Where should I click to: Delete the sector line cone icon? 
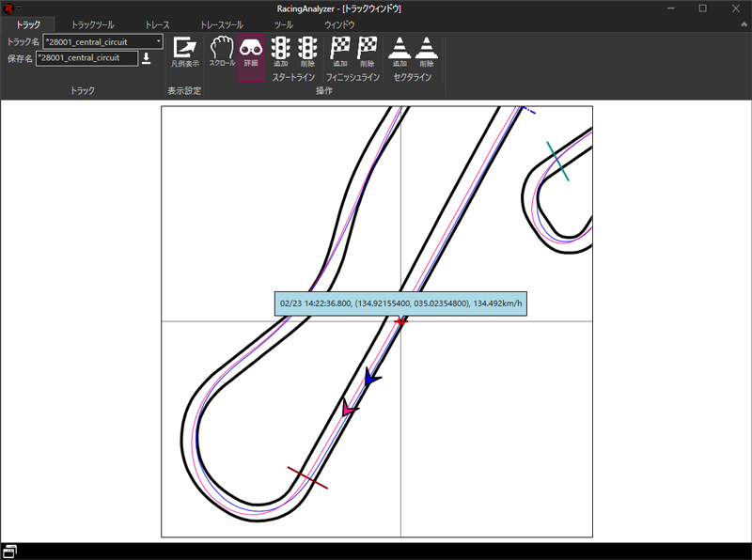tap(427, 51)
